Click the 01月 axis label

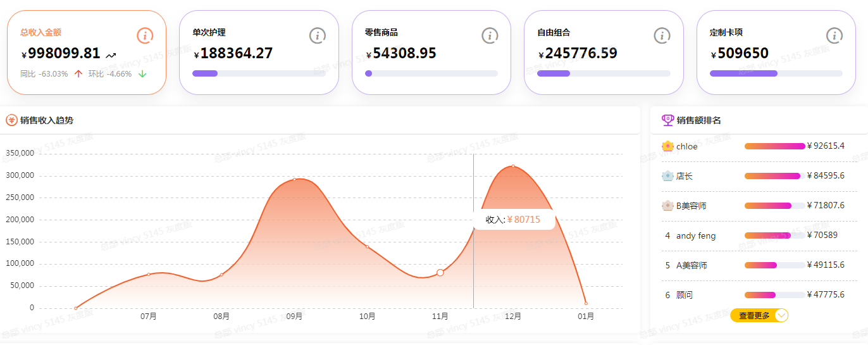[586, 317]
